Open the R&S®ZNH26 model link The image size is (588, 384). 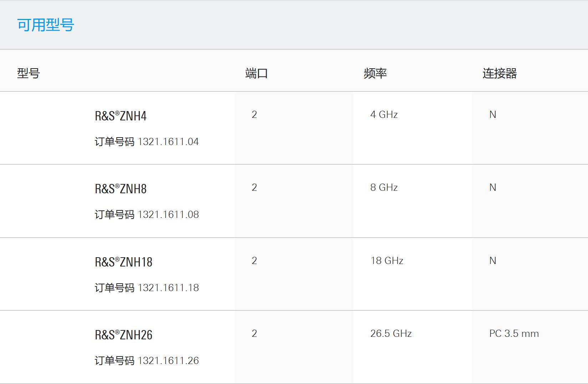point(123,335)
